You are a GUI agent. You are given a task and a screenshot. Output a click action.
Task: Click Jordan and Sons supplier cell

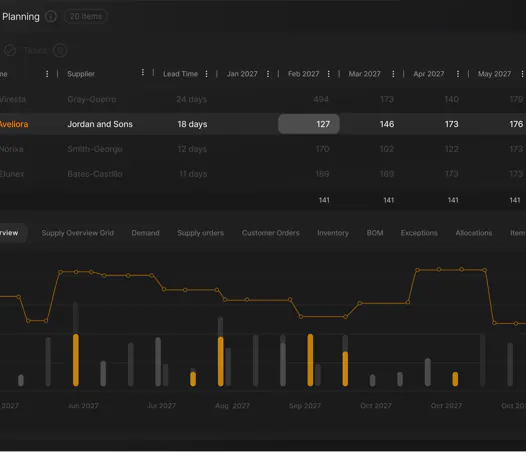tap(100, 124)
